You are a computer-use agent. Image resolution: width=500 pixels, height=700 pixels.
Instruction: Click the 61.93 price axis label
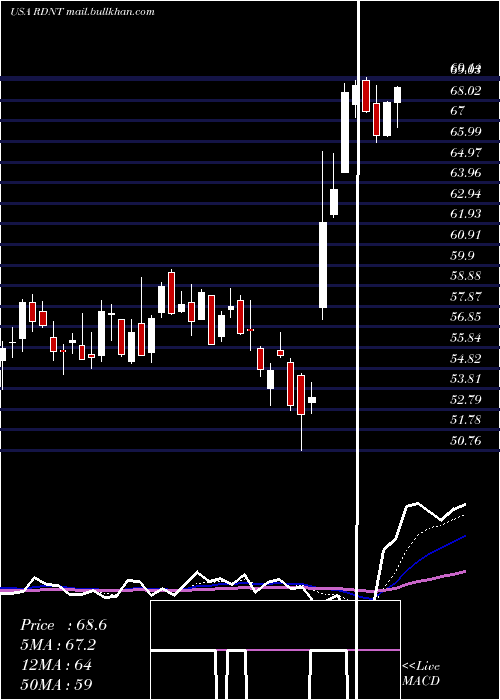pyautogui.click(x=466, y=213)
